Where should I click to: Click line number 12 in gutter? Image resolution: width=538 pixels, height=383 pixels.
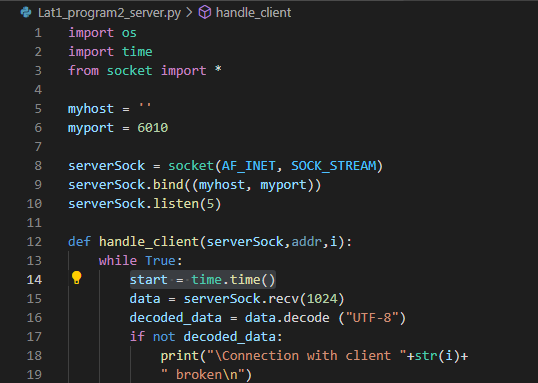click(34, 242)
